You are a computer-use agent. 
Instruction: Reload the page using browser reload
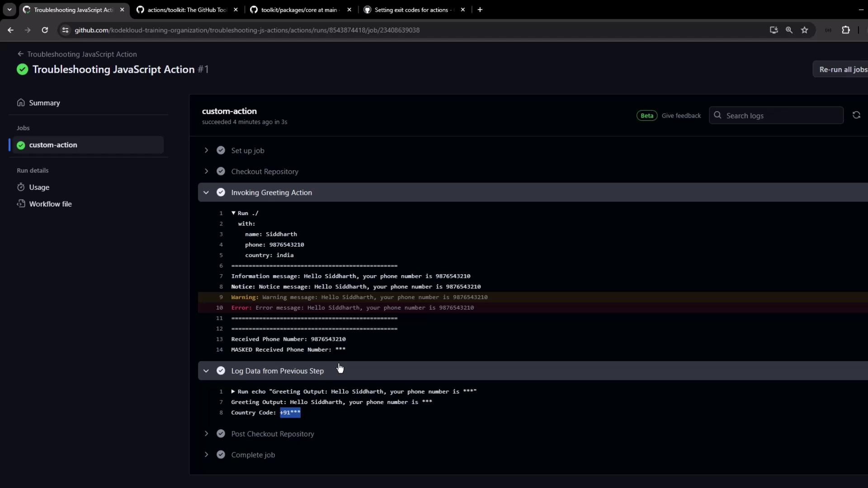45,30
